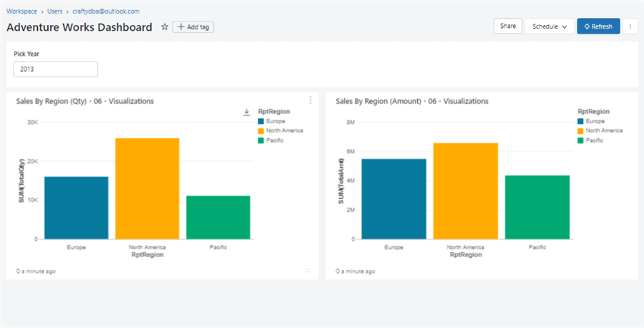
Task: Toggle Europe legend entry in Amount chart
Action: 591,121
